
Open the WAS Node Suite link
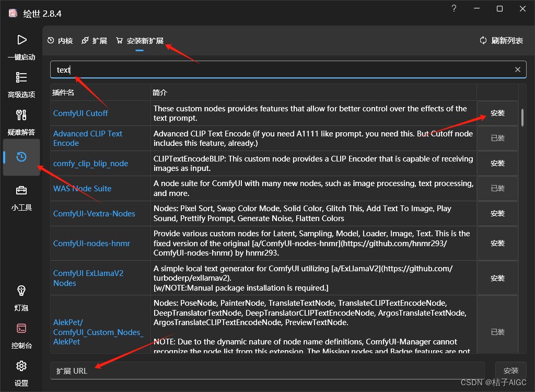[82, 189]
